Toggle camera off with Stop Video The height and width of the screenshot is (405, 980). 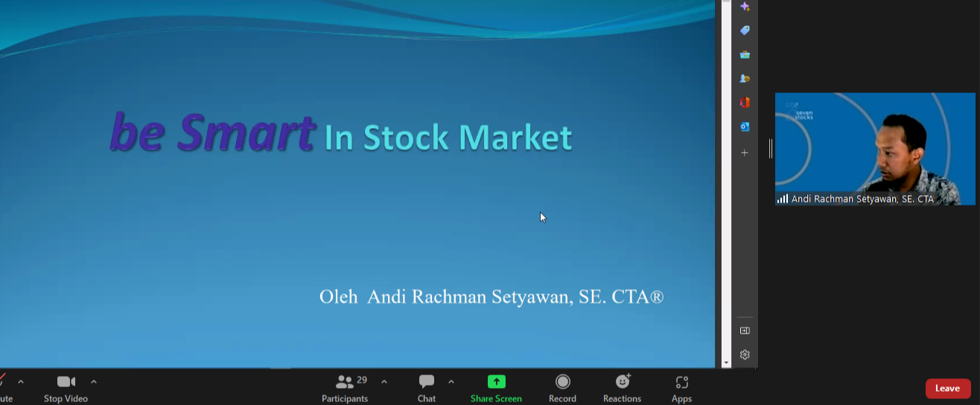point(66,387)
